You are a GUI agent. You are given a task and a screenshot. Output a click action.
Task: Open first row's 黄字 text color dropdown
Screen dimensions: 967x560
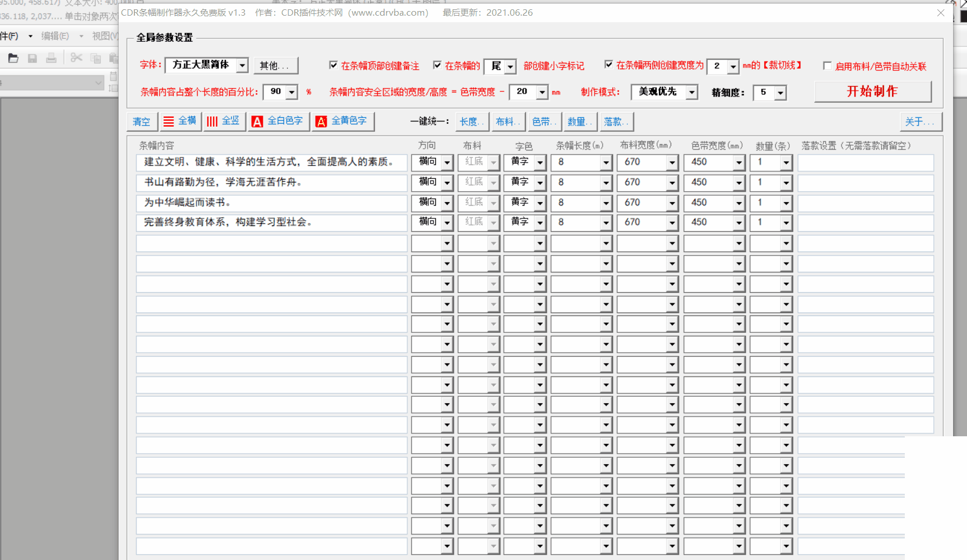(x=539, y=163)
